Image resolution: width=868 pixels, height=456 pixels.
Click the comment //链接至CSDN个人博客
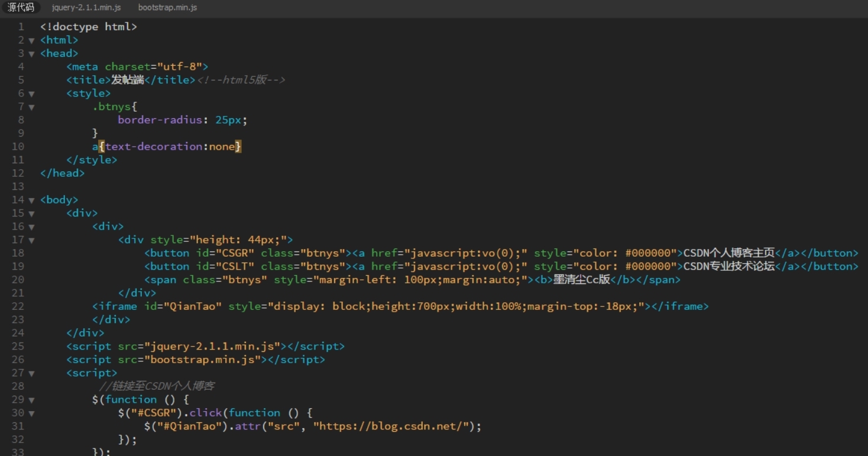[157, 386]
